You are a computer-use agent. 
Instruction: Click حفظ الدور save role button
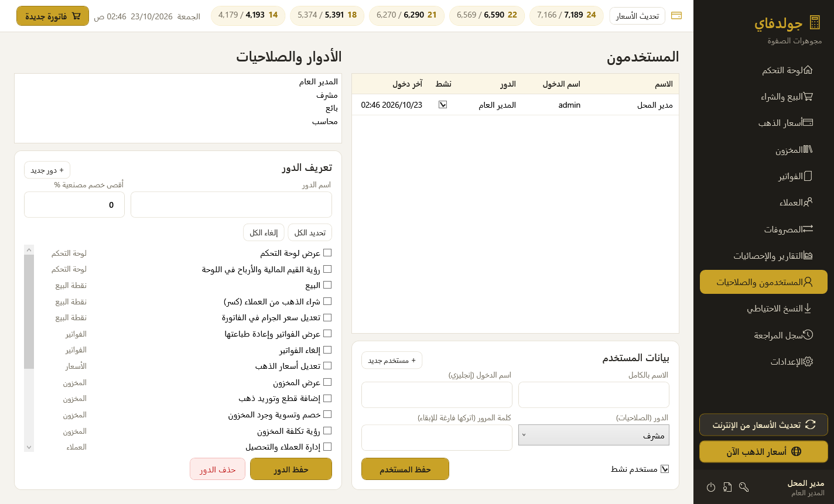click(291, 469)
